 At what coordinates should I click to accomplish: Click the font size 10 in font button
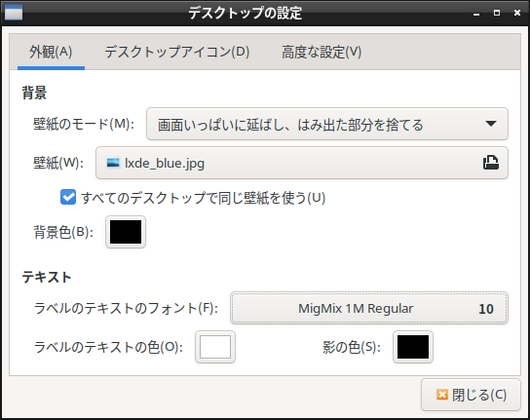click(486, 309)
